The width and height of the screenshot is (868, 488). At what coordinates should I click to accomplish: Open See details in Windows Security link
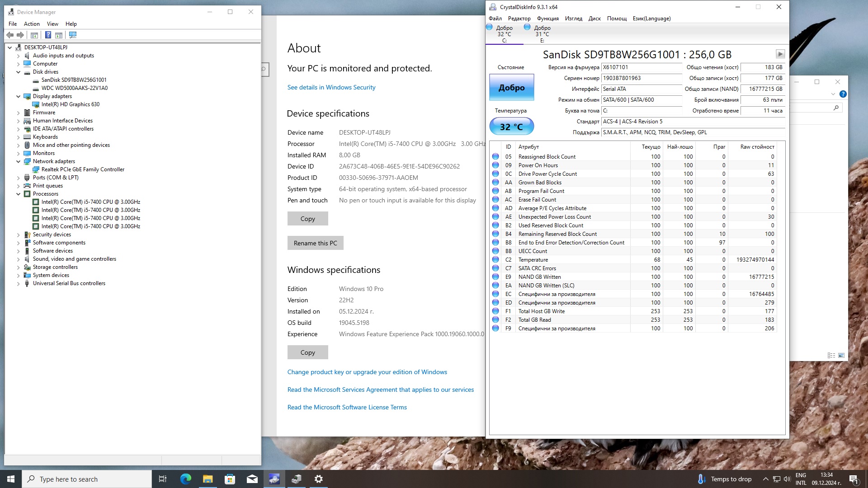click(331, 87)
